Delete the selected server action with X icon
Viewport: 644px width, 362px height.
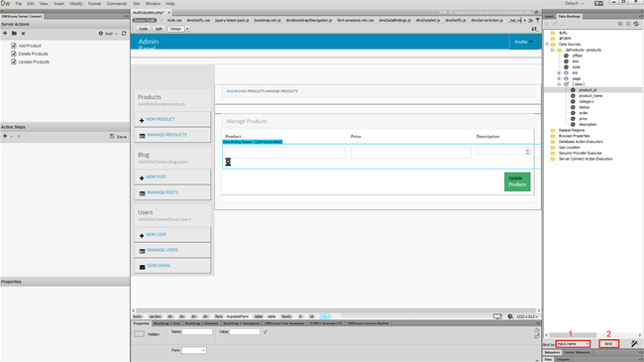[x=23, y=34]
